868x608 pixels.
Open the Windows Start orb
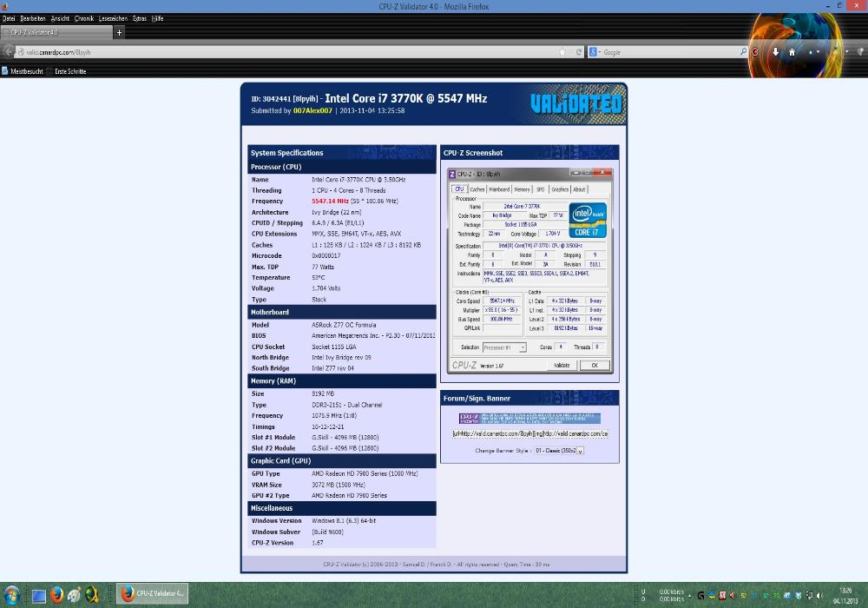(11, 595)
